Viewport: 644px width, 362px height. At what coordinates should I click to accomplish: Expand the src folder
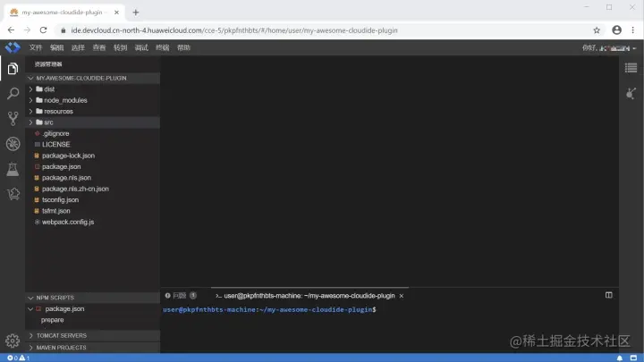pos(30,122)
